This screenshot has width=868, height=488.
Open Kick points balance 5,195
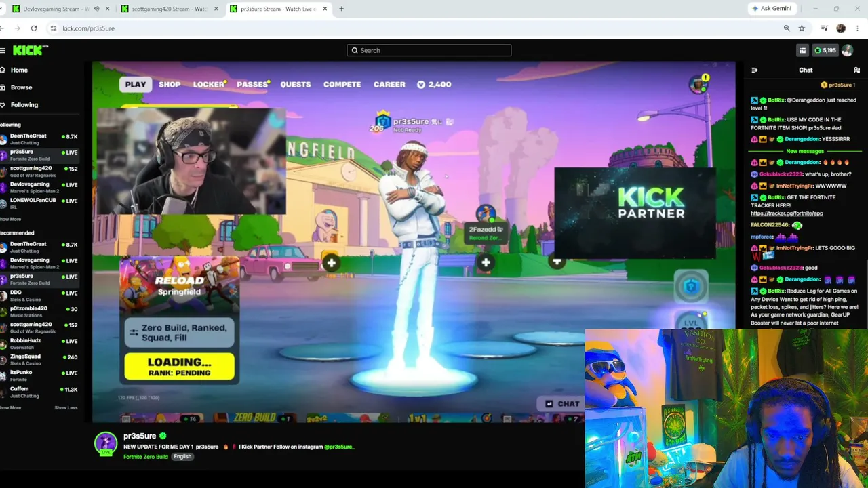[825, 50]
